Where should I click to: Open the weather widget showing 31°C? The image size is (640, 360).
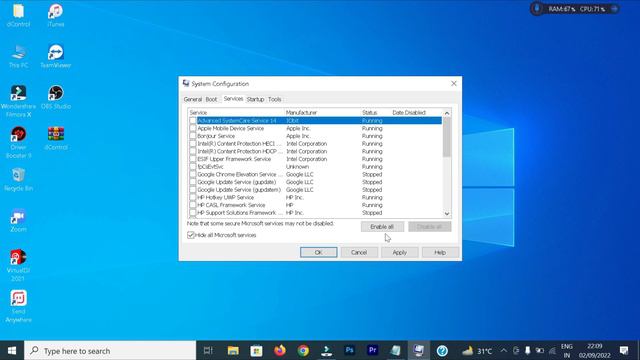(x=477, y=351)
